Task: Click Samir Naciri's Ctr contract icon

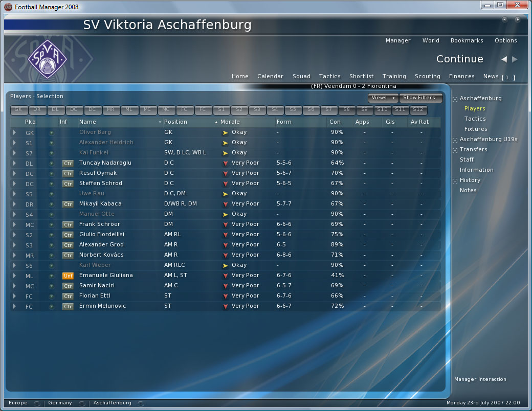Action: pyautogui.click(x=68, y=286)
